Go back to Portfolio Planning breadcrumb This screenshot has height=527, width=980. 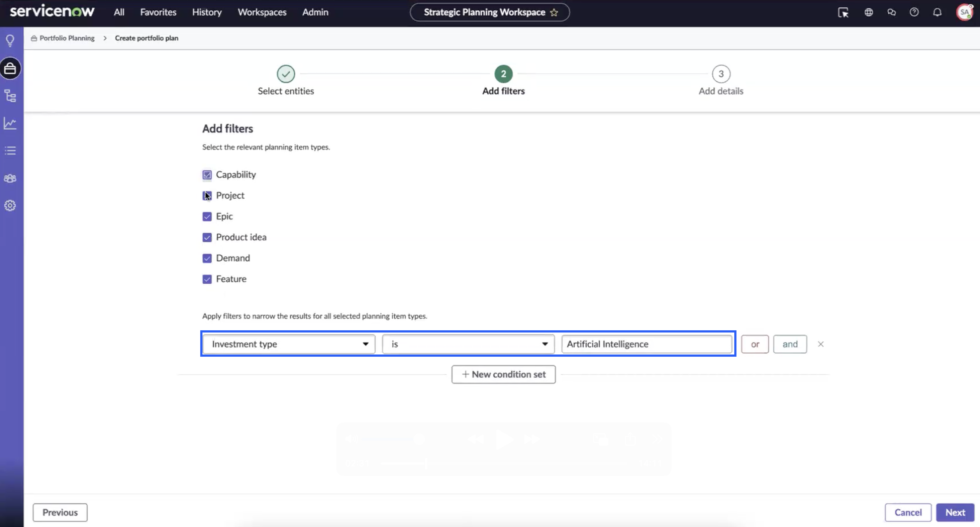(67, 38)
